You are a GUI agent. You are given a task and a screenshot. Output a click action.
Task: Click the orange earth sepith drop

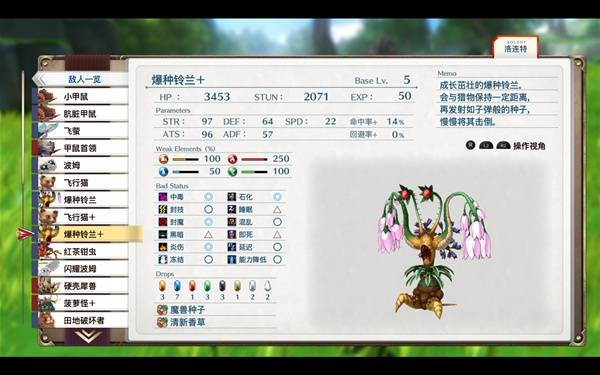[x=162, y=286]
